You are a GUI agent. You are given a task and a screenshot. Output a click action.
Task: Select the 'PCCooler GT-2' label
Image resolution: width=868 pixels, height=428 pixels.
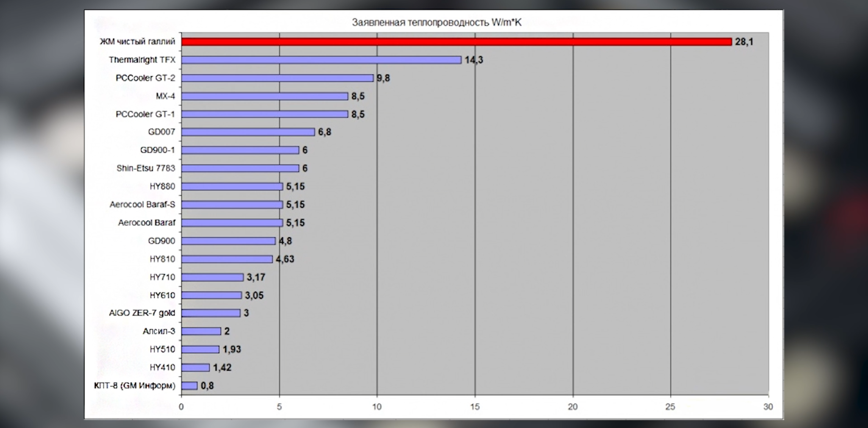(145, 78)
